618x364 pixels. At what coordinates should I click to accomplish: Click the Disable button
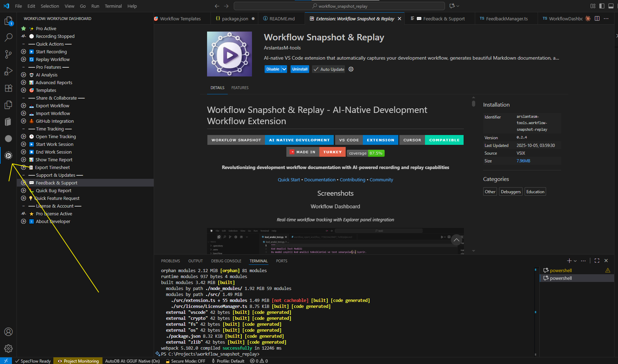273,69
